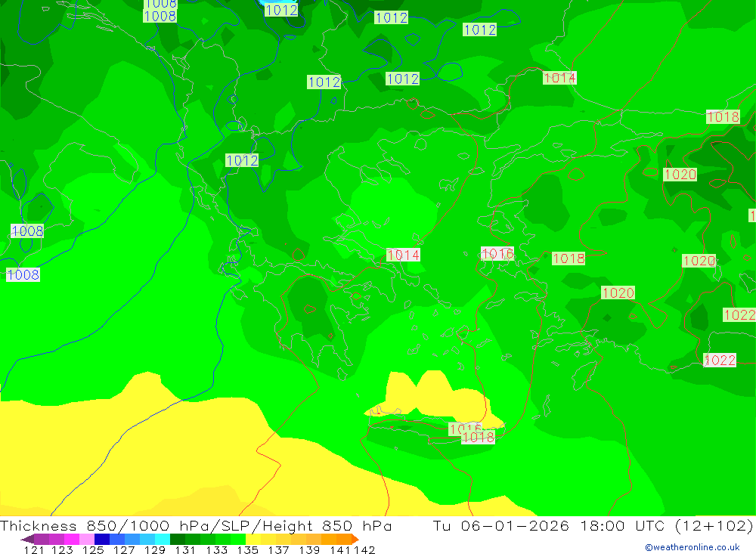Click the Tu 06-01-2026 18:00 UTC timestamp
Viewport: 756px width, 554px height.
pyautogui.click(x=547, y=525)
